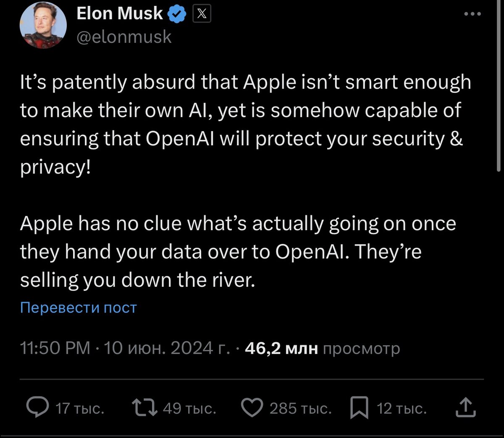Image resolution: width=504 pixels, height=438 pixels.
Task: Click the Elon Musk display name
Action: 119,13
